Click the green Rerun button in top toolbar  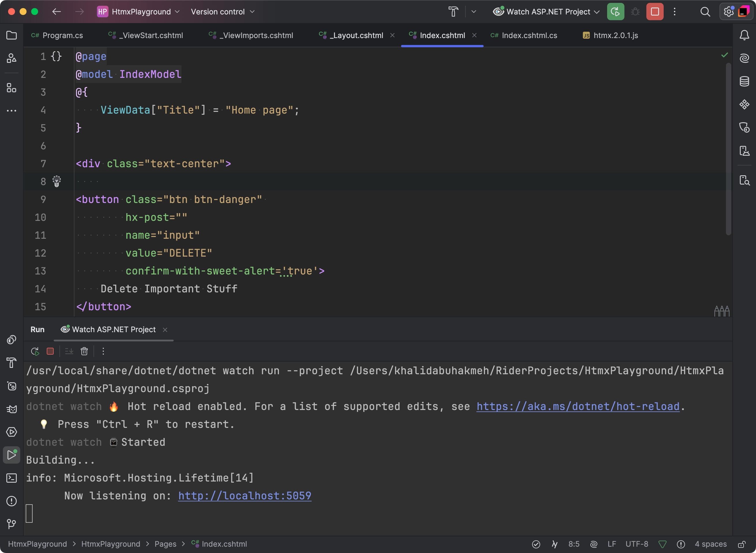[x=615, y=12]
